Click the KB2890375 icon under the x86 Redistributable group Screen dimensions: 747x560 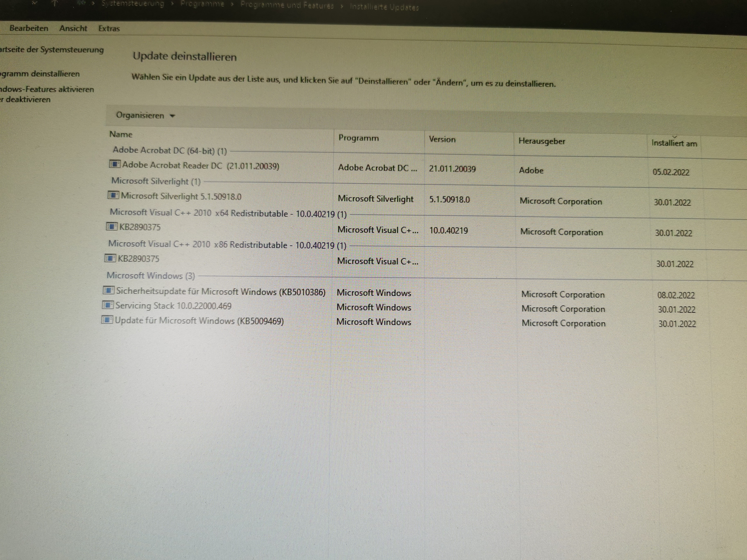pyautogui.click(x=110, y=258)
